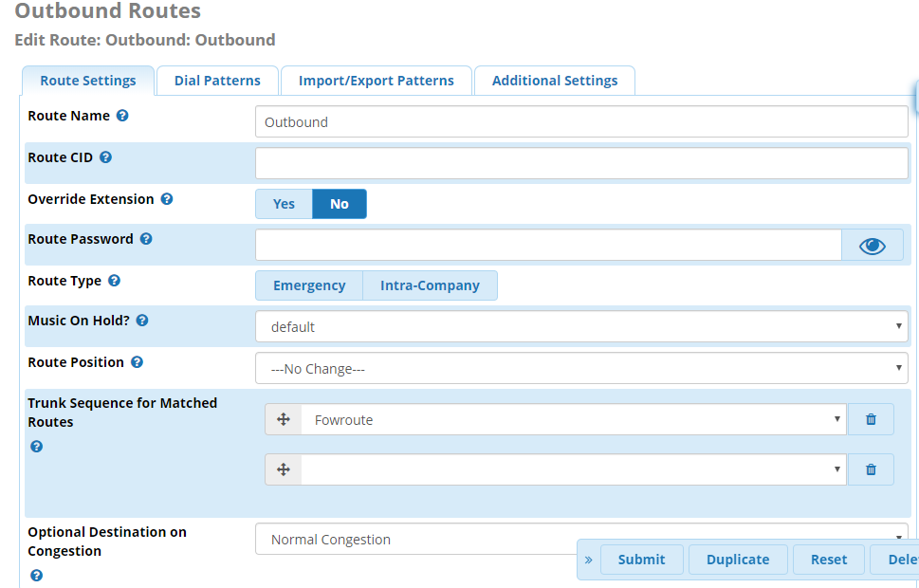Set Override Extension to No
919x588 pixels.
(x=339, y=204)
